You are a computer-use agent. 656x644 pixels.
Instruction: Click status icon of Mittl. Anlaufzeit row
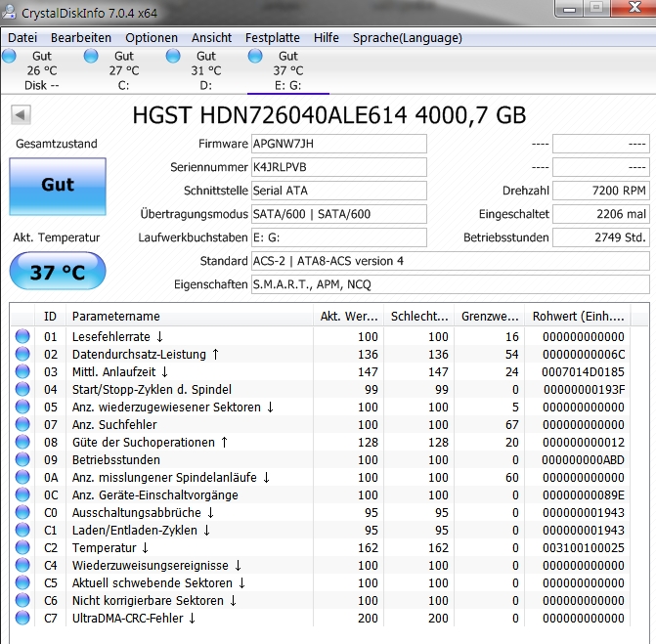point(22,371)
